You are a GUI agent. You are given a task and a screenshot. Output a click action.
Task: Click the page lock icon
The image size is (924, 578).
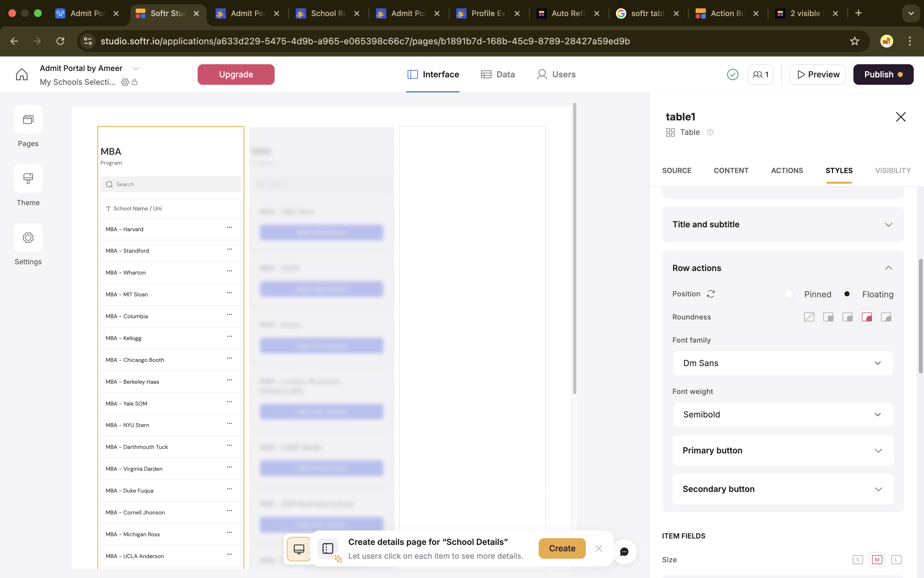click(x=134, y=82)
